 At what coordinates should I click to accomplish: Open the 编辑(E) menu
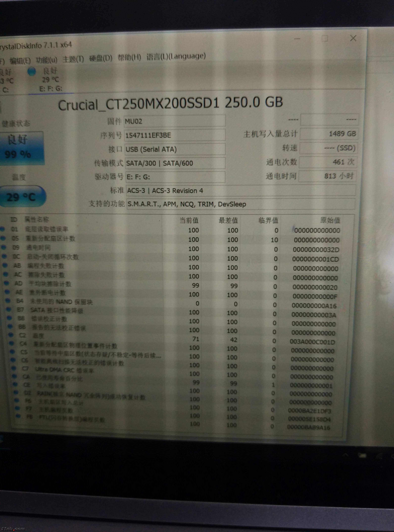pos(20,61)
